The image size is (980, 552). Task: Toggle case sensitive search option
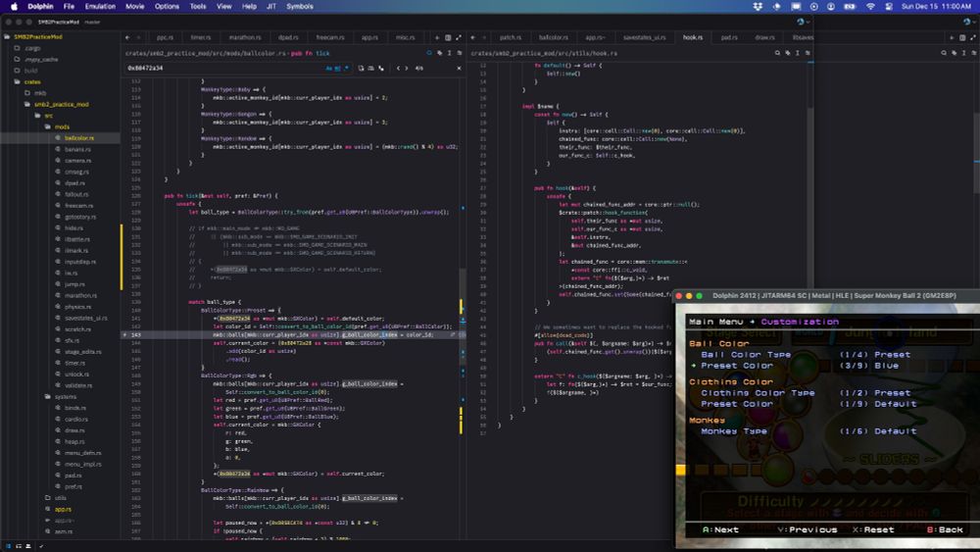tap(329, 68)
